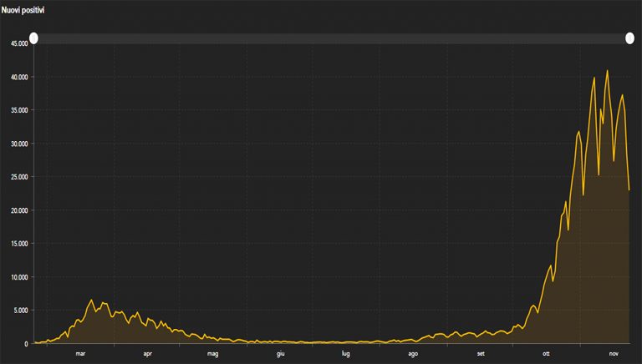642x364 pixels.
Task: Click the 20.000 y-axis label
Action: (x=19, y=210)
